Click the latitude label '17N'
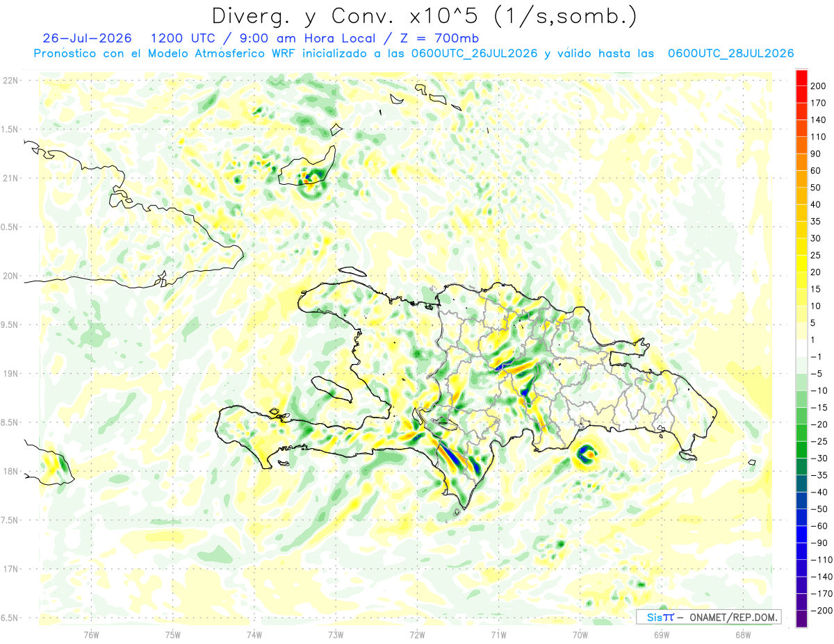This screenshot has height=644, width=834. point(9,569)
